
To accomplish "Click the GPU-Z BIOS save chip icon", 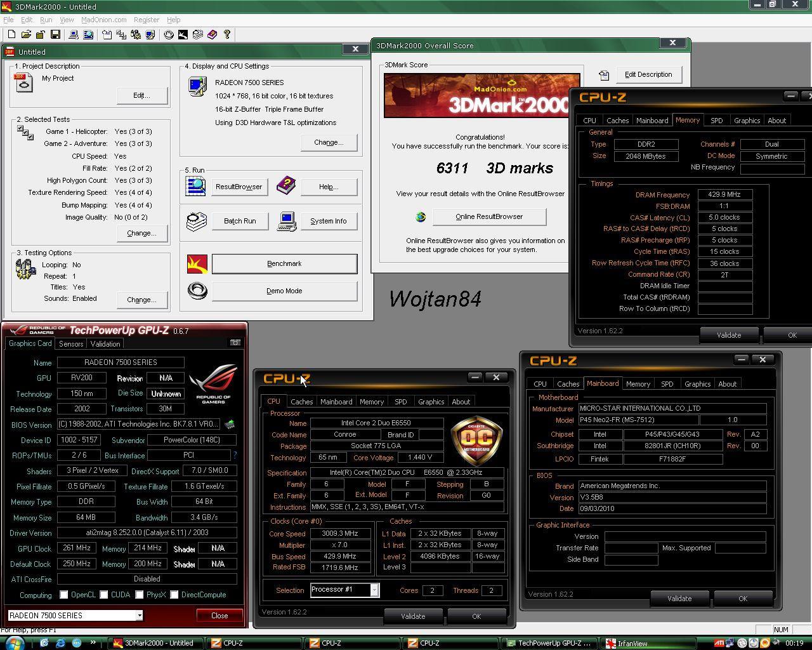I will tap(230, 424).
